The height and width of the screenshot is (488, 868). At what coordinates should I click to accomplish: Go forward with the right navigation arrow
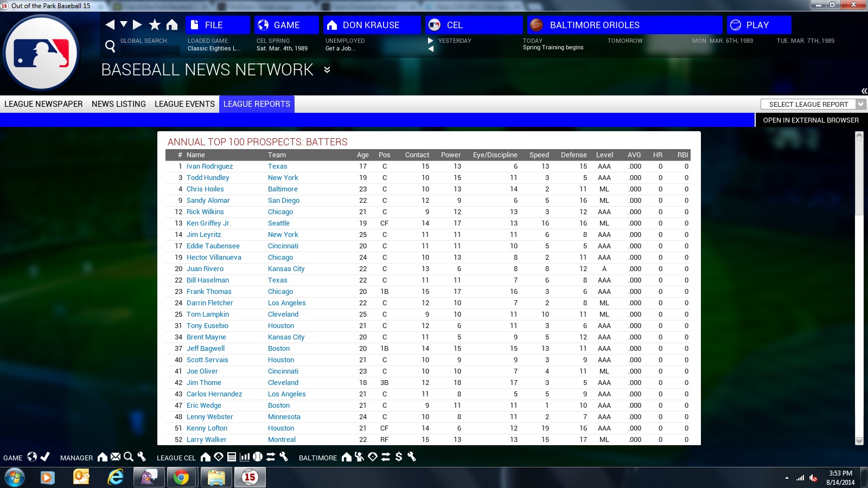click(137, 24)
